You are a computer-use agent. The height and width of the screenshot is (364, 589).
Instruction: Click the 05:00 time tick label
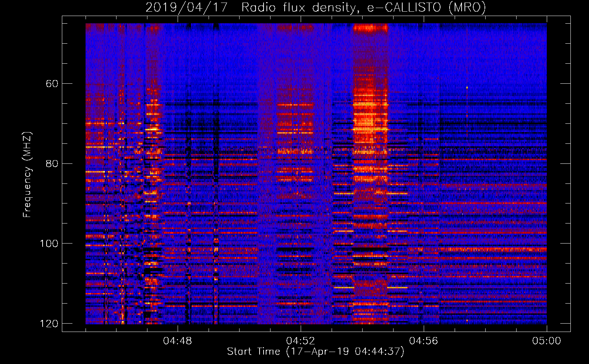pyautogui.click(x=547, y=341)
